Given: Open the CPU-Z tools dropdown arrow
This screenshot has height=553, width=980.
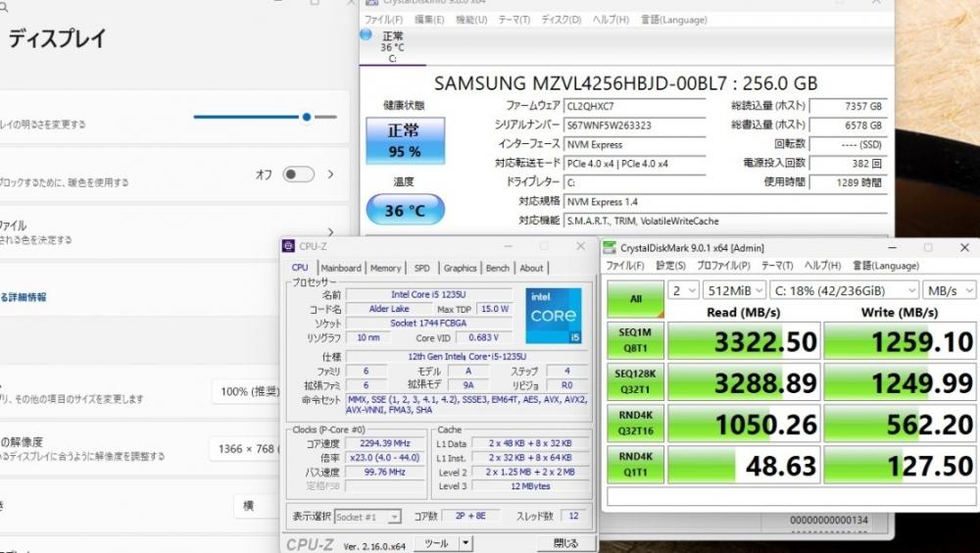Looking at the screenshot, I should [465, 543].
